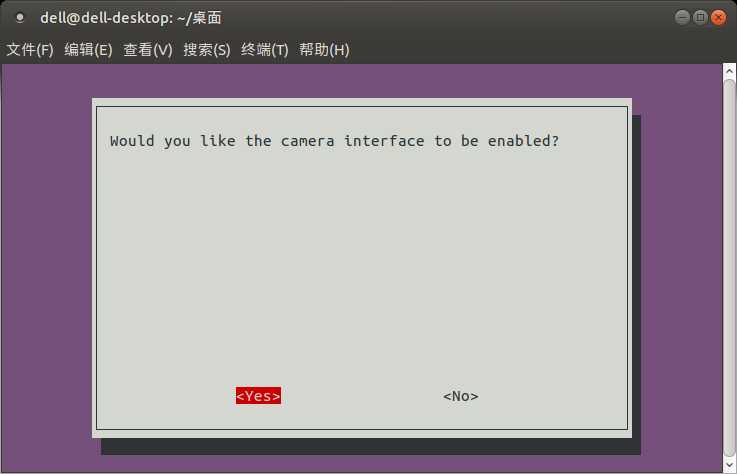Screen dimensions: 737x474
Task: Minimize the terminal window
Action: tap(682, 18)
